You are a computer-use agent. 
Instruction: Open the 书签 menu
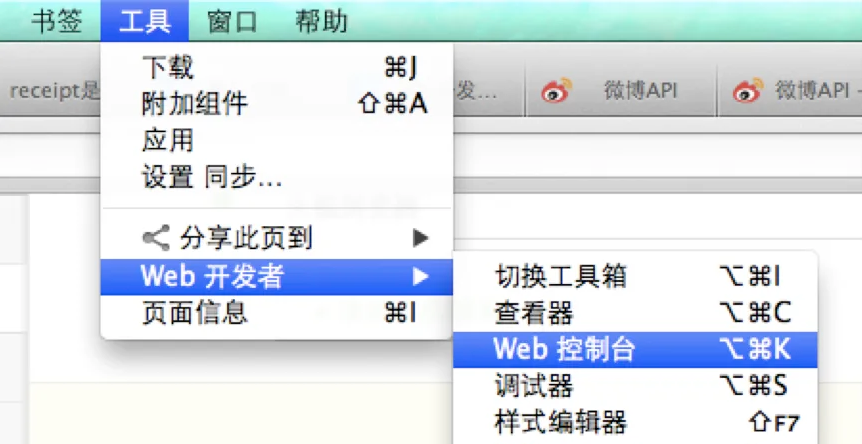point(57,21)
